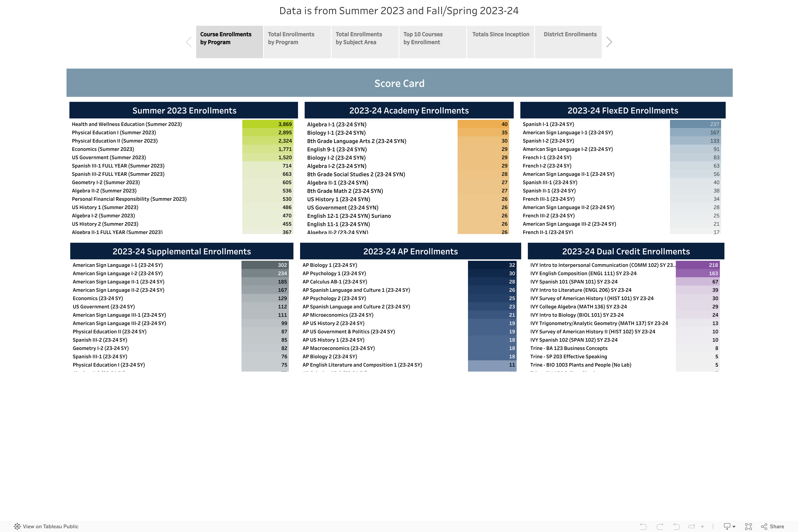798x532 pixels.
Task: Click the redo icon in bottom toolbar
Action: coord(660,527)
